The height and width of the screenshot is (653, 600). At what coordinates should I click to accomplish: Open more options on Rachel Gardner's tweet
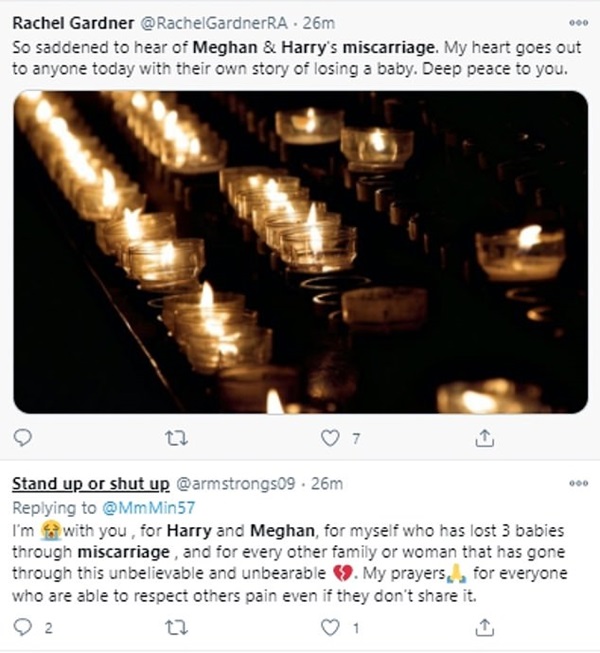pos(578,21)
